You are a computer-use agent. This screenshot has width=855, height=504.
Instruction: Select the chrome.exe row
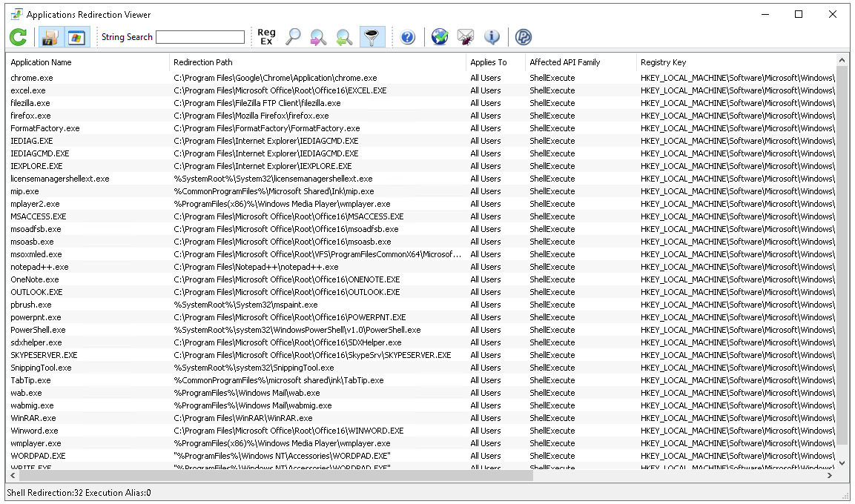click(420, 78)
